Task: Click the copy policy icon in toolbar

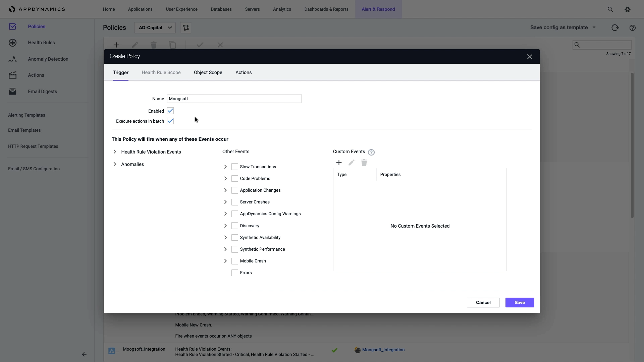Action: (172, 45)
